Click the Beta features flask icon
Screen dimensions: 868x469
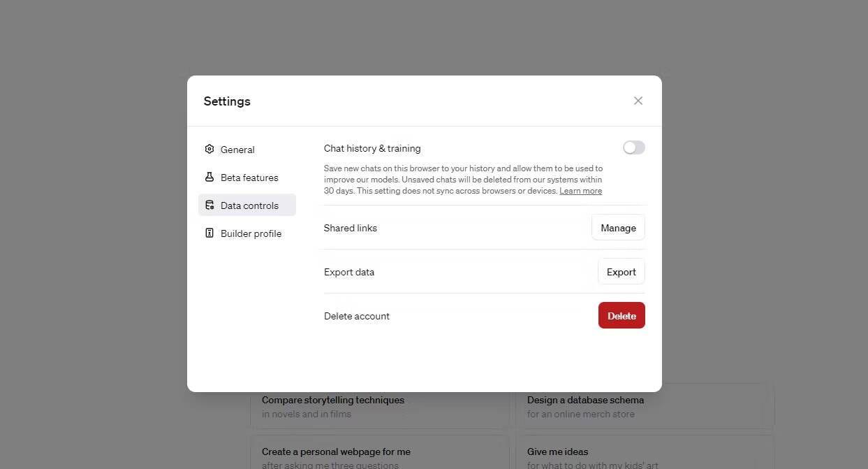(x=209, y=178)
